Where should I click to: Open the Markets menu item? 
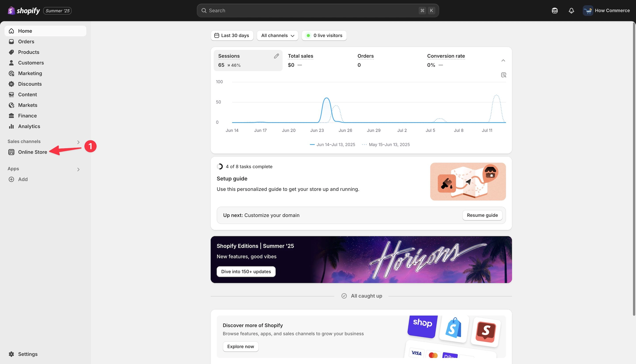[x=45, y=105]
